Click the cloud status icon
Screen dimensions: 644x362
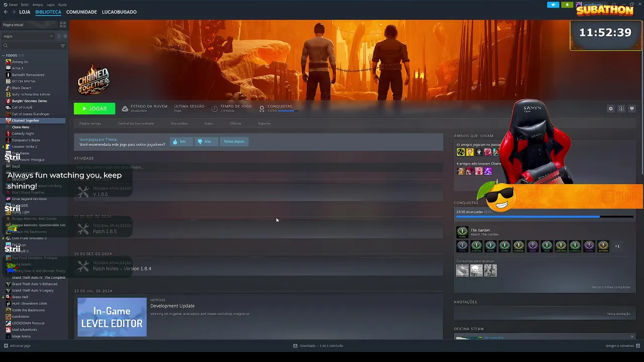click(125, 109)
